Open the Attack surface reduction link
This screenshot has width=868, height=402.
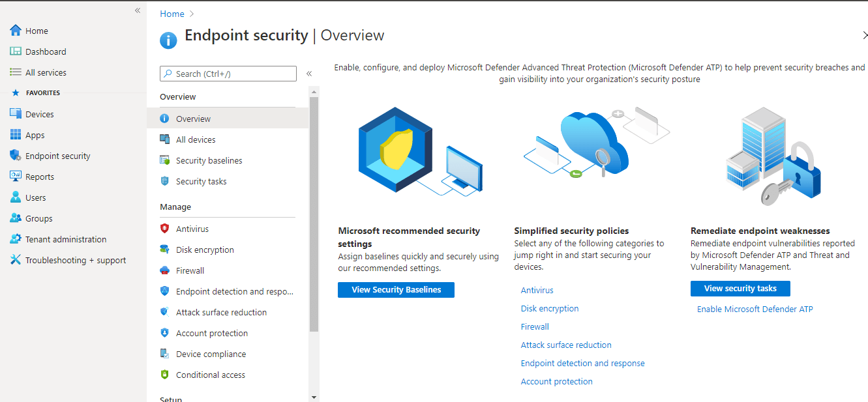click(x=566, y=345)
